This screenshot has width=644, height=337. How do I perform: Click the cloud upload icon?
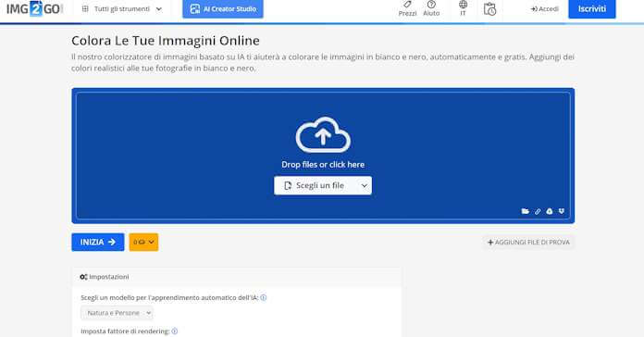(323, 135)
